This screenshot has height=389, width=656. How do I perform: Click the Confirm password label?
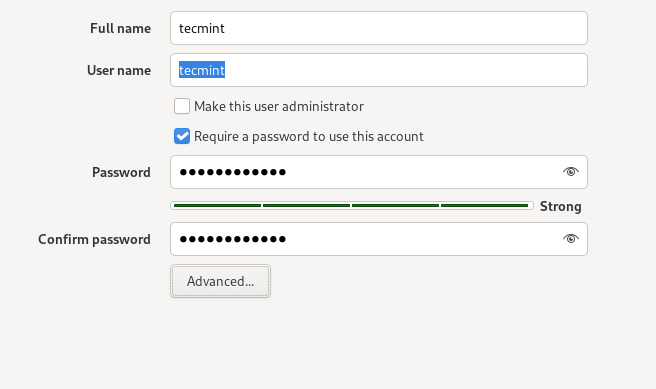point(94,239)
